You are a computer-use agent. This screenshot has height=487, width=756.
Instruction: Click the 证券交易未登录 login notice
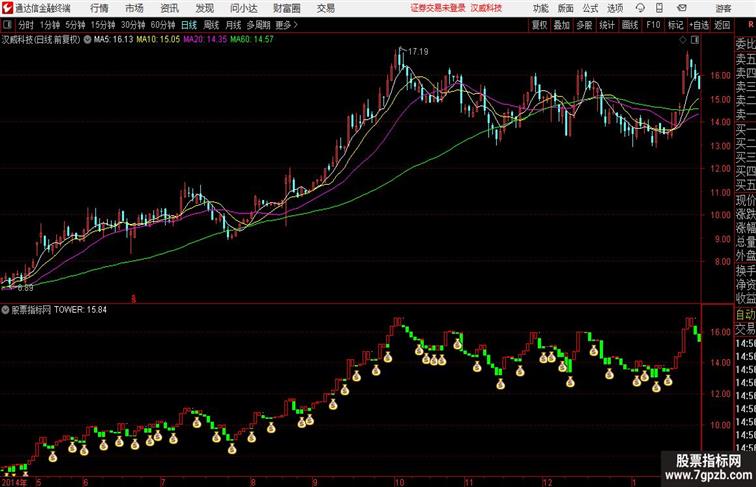(x=438, y=8)
